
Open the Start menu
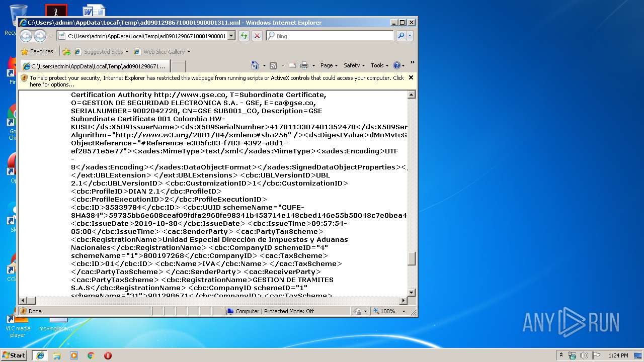click(14, 355)
